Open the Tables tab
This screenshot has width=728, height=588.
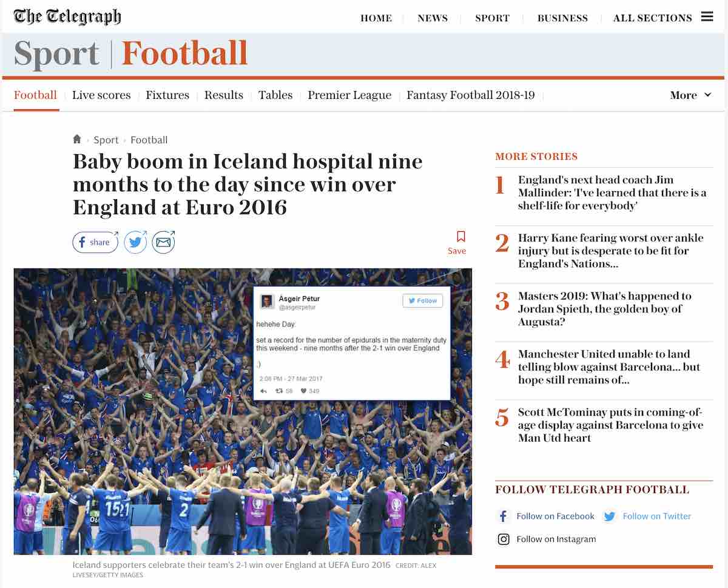pos(275,95)
